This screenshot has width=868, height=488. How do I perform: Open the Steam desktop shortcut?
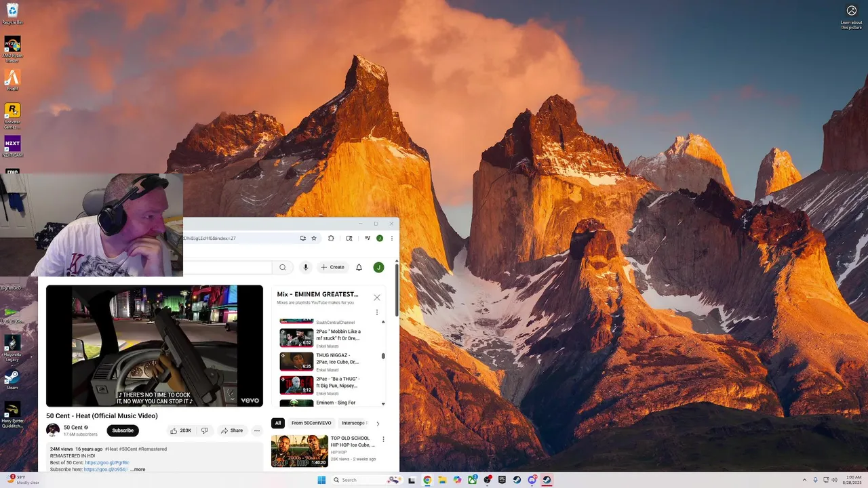(x=12, y=379)
